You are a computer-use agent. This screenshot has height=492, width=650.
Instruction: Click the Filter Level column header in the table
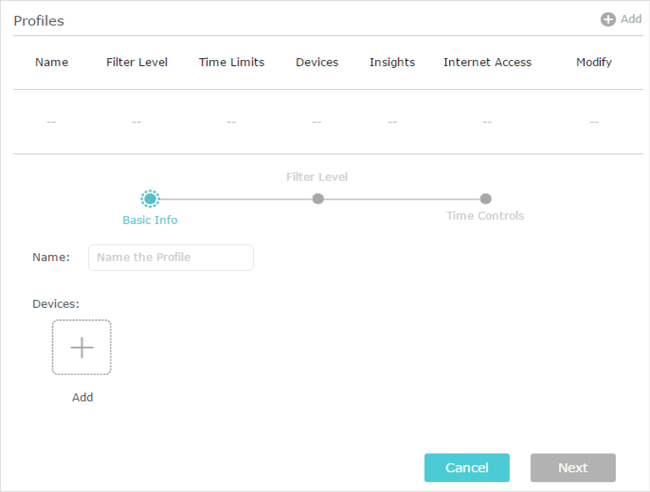tap(137, 62)
